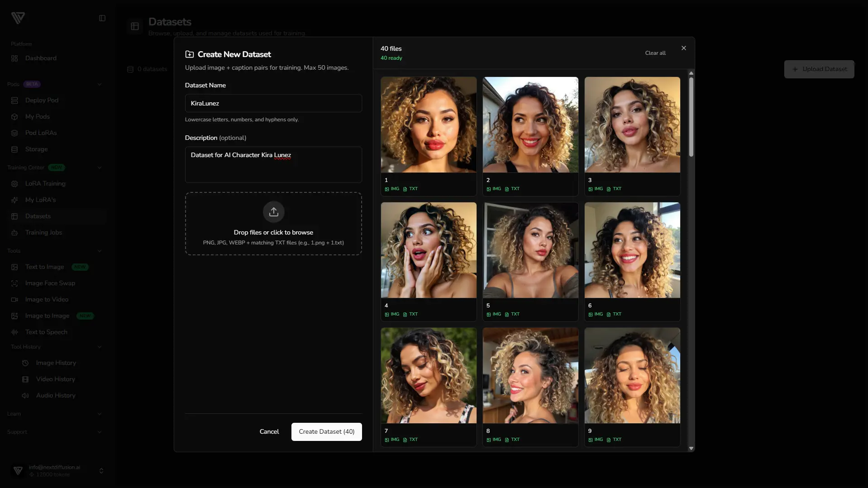The width and height of the screenshot is (868, 488).
Task: Open the account switcher for info@nextdiffusion.ai
Action: coord(101,471)
